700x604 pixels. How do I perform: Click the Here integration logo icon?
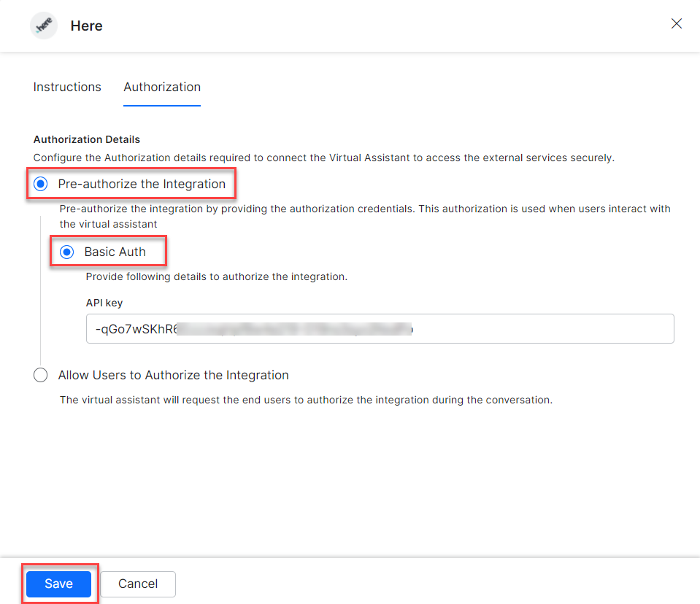[x=44, y=26]
